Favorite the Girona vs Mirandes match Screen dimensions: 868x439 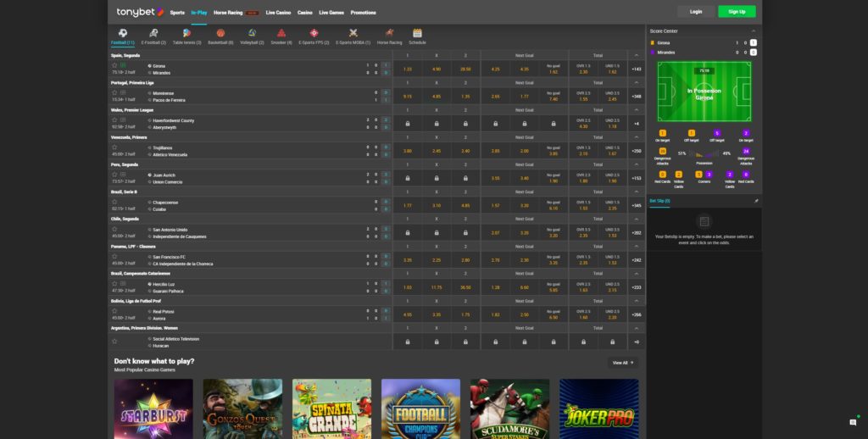pyautogui.click(x=114, y=65)
